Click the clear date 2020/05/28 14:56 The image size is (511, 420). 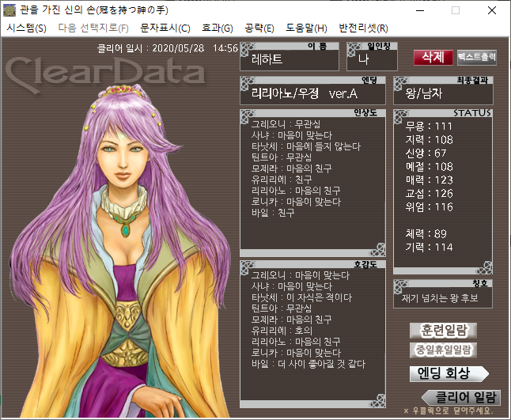click(195, 48)
